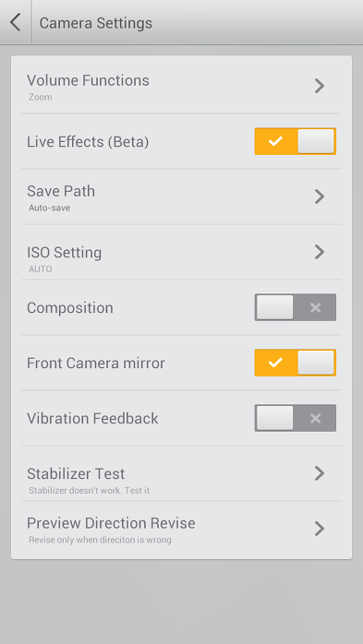
Task: Open ISO Setting chevron arrow
Action: click(x=320, y=252)
